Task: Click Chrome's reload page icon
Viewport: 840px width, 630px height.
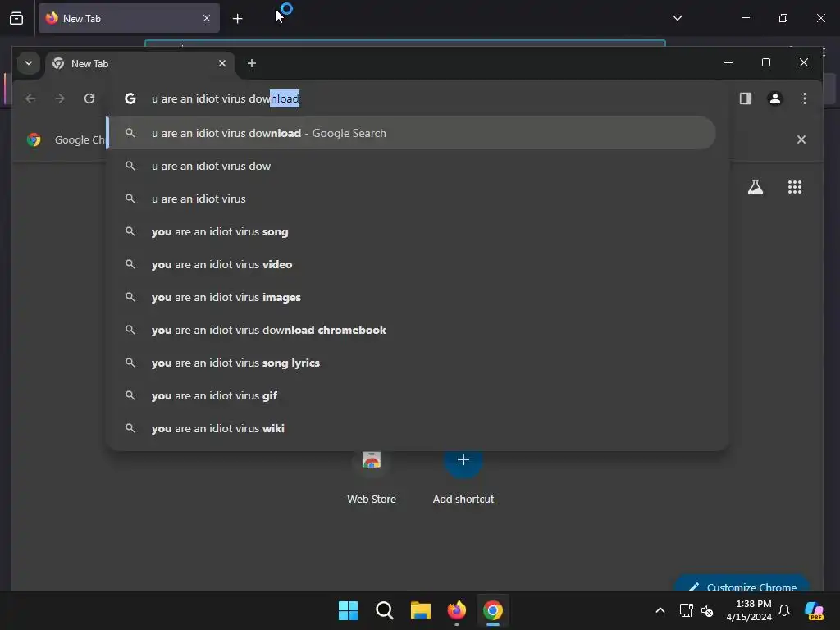Action: click(x=89, y=98)
